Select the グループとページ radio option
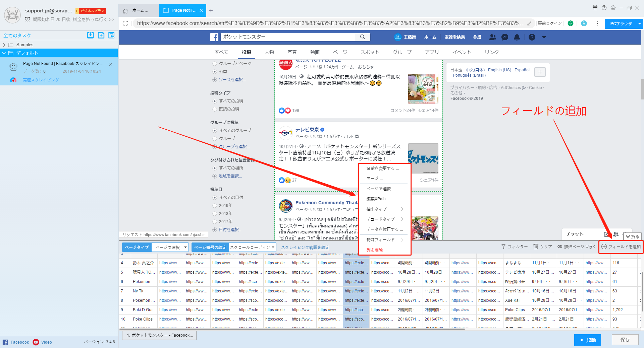Screen dimensions: 644x348 pos(215,64)
